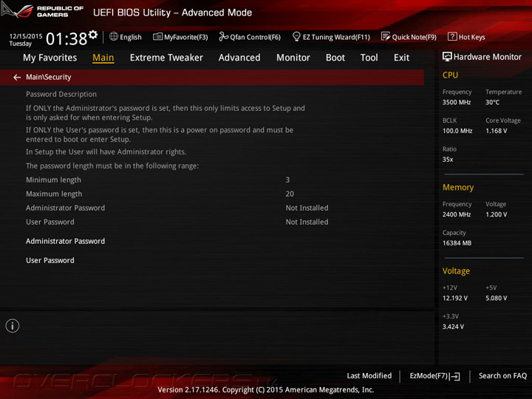Click the CPU section heading

[x=450, y=75]
